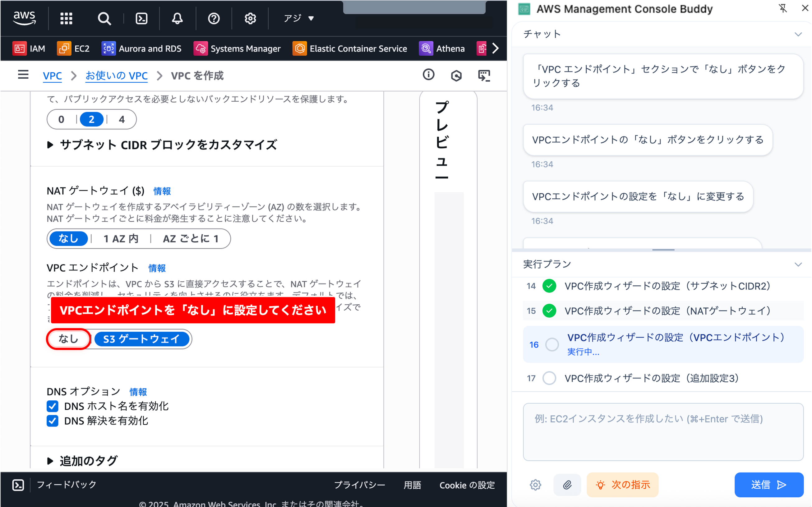The height and width of the screenshot is (507, 812).
Task: Click the help question mark icon
Action: point(214,18)
